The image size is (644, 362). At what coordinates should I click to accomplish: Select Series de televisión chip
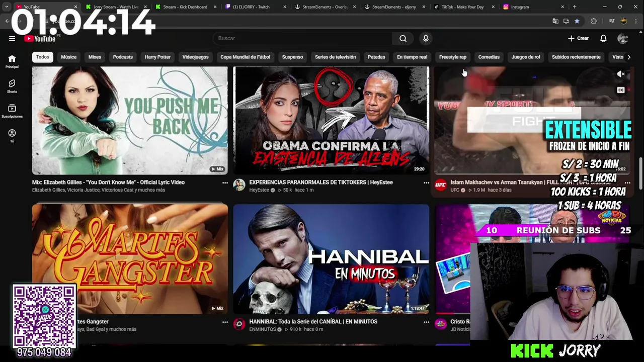(x=335, y=57)
